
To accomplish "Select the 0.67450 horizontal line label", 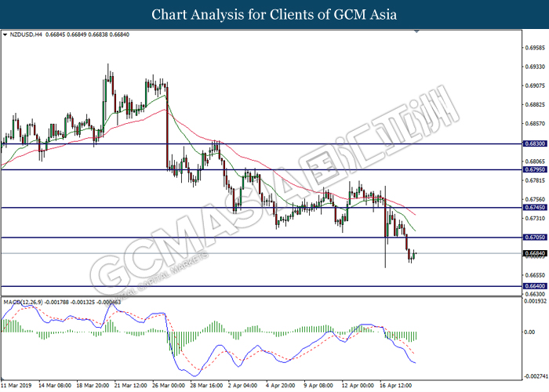I will coord(535,208).
